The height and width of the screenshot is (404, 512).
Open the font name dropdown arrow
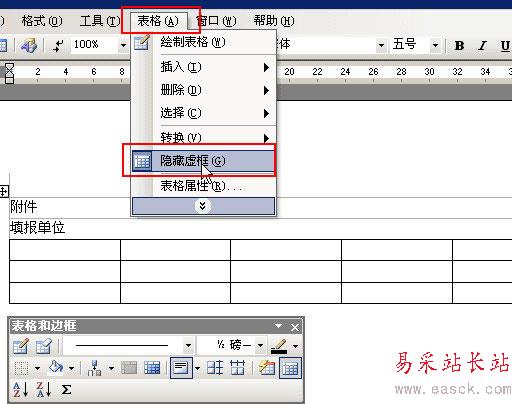coord(381,45)
